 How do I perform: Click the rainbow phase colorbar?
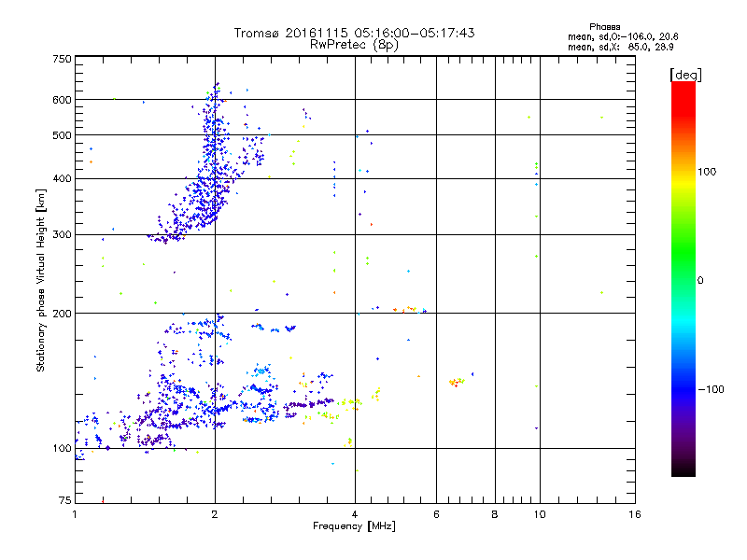(x=684, y=278)
